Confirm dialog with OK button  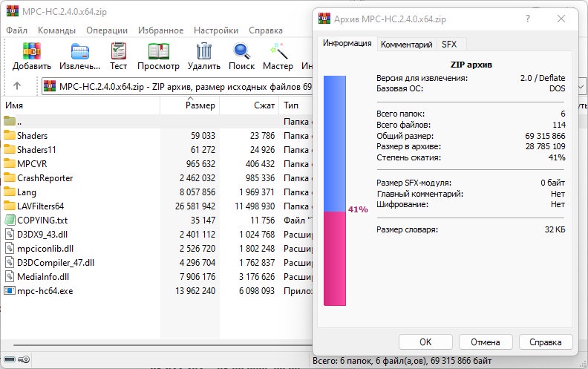click(x=425, y=342)
